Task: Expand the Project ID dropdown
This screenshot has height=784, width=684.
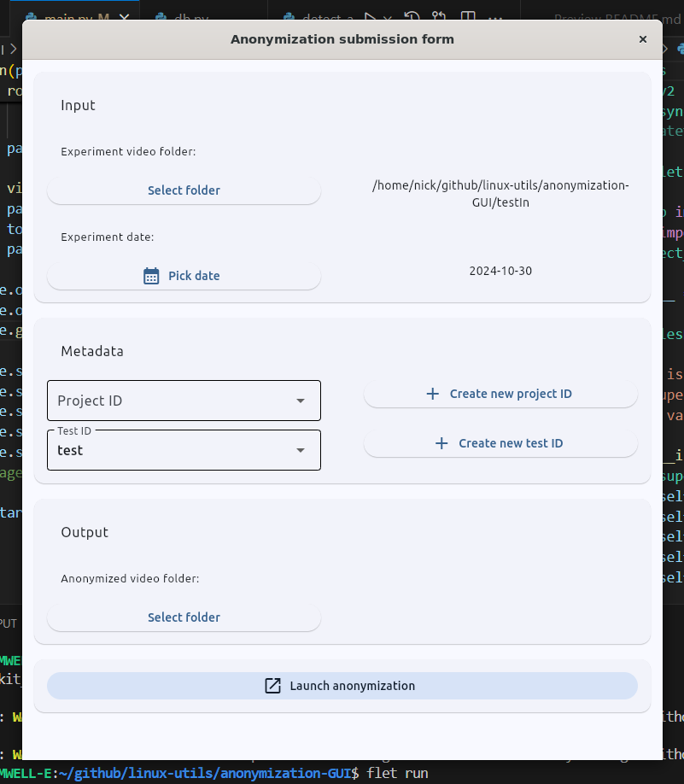Action: (184, 401)
